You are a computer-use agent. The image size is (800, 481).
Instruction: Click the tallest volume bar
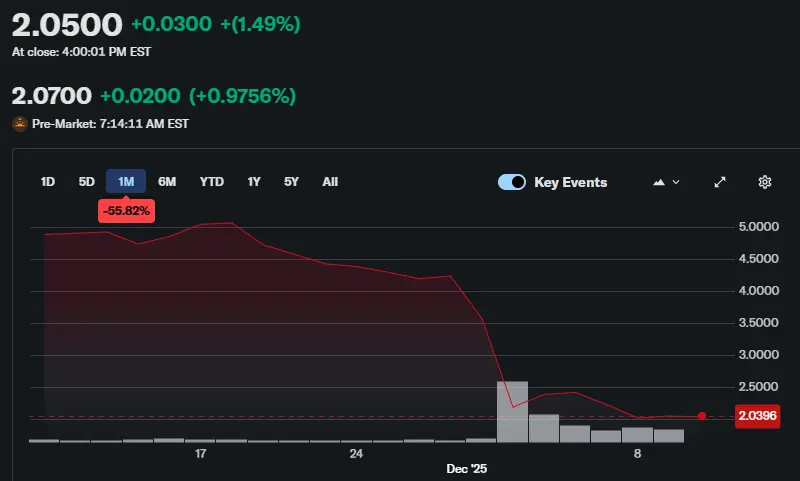[x=512, y=412]
